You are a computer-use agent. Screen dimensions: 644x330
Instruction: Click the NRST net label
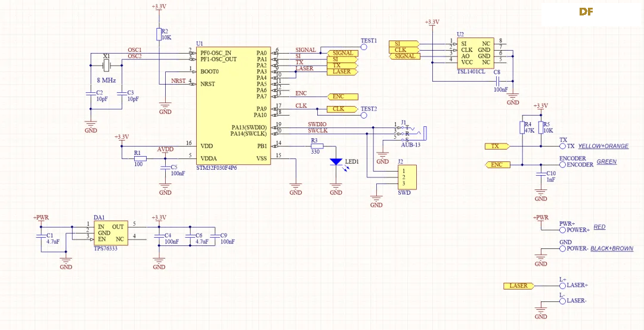pyautogui.click(x=178, y=81)
